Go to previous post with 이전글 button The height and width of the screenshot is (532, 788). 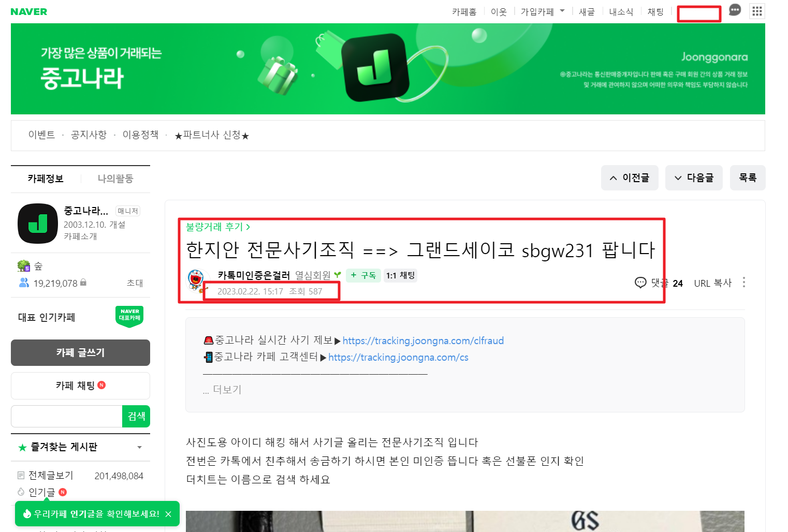(x=630, y=178)
